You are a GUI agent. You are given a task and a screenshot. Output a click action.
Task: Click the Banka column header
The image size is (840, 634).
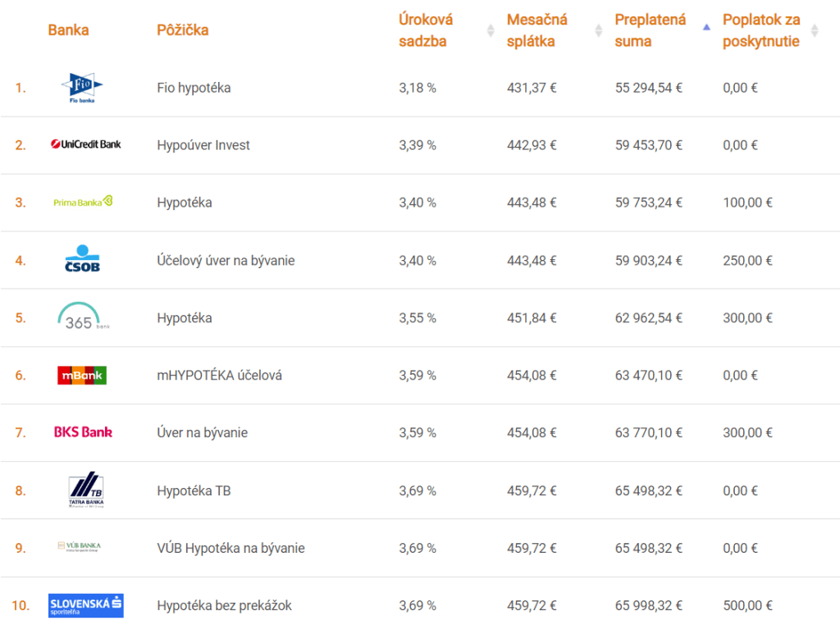point(68,30)
